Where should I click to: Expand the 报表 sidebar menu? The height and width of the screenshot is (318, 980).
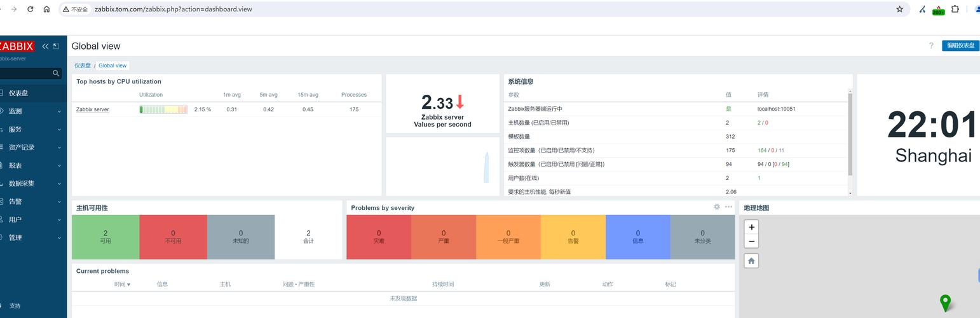pyautogui.click(x=33, y=165)
